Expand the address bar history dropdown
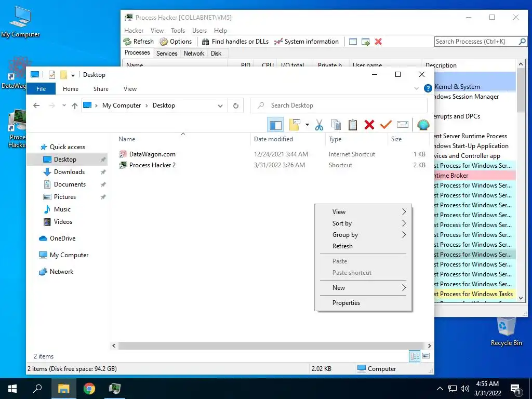 (220, 106)
